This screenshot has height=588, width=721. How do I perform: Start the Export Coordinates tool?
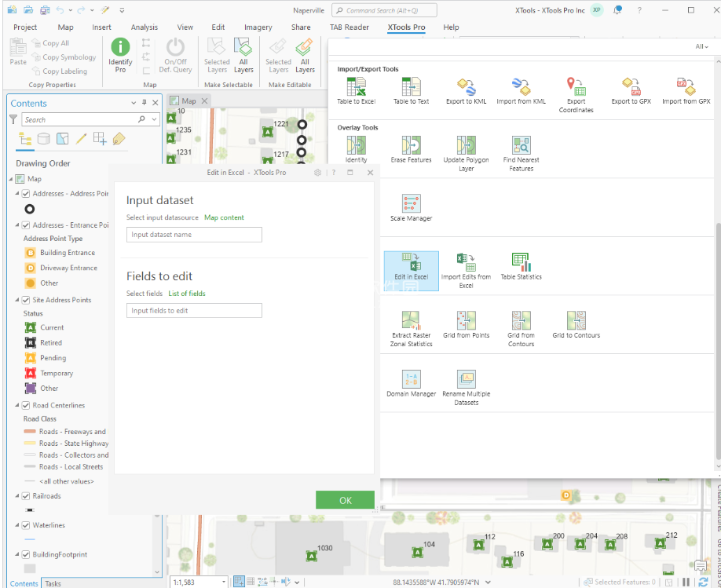pyautogui.click(x=576, y=95)
